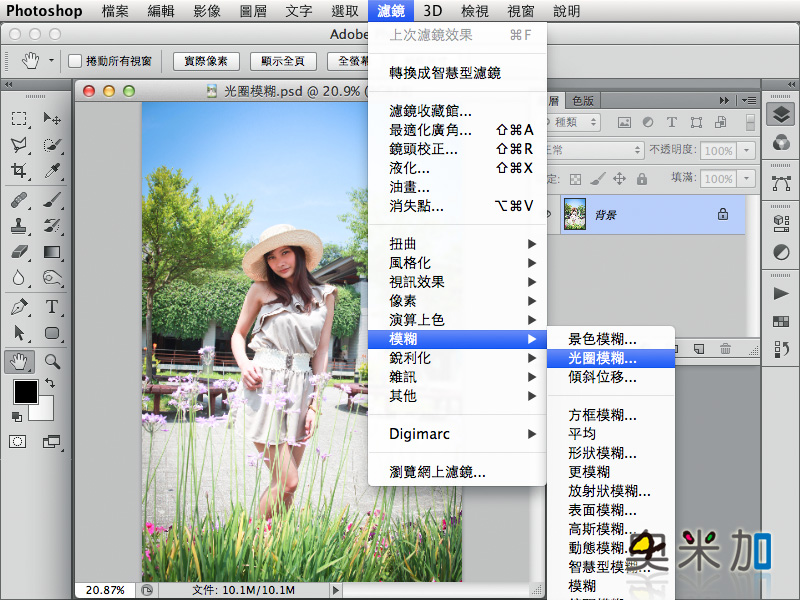Open the layer filter kind dropdown

(x=573, y=122)
